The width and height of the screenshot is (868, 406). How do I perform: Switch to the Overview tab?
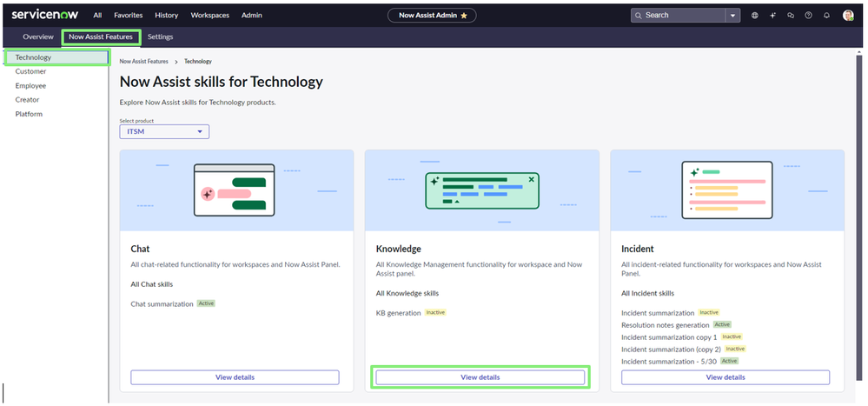click(x=38, y=37)
